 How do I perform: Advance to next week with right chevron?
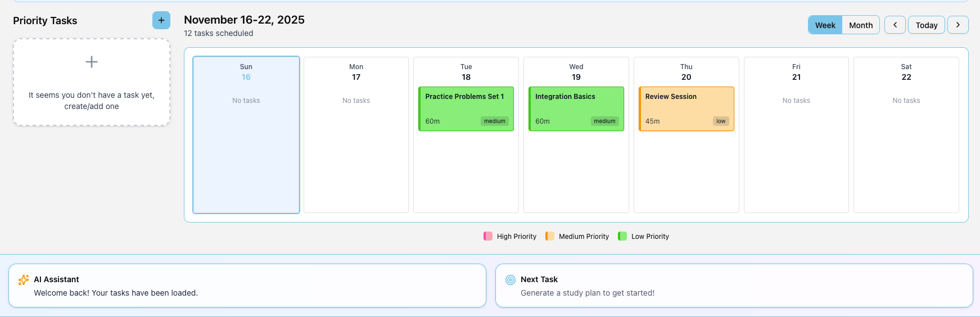point(958,25)
